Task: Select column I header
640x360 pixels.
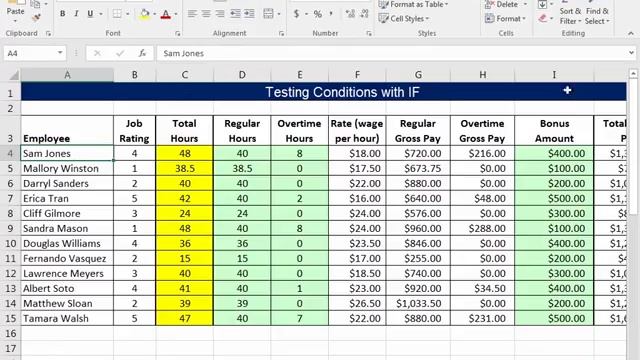Action: pyautogui.click(x=554, y=75)
